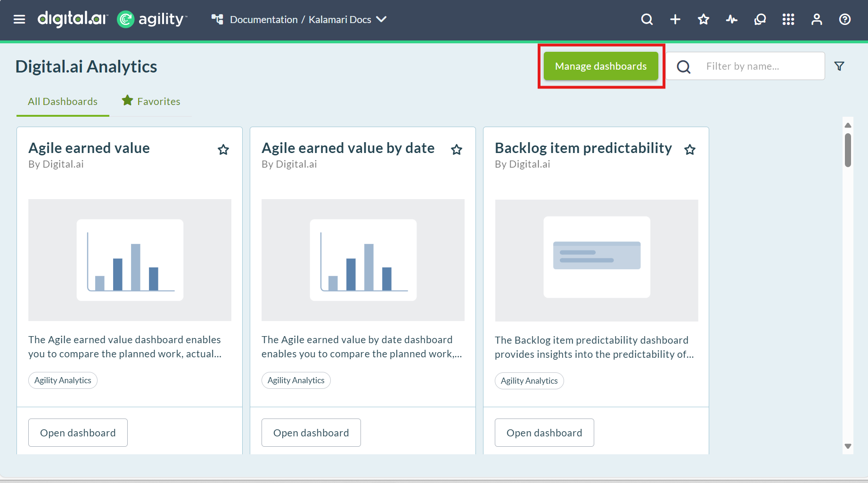Open the global search icon in header
The height and width of the screenshot is (483, 868).
tap(647, 19)
